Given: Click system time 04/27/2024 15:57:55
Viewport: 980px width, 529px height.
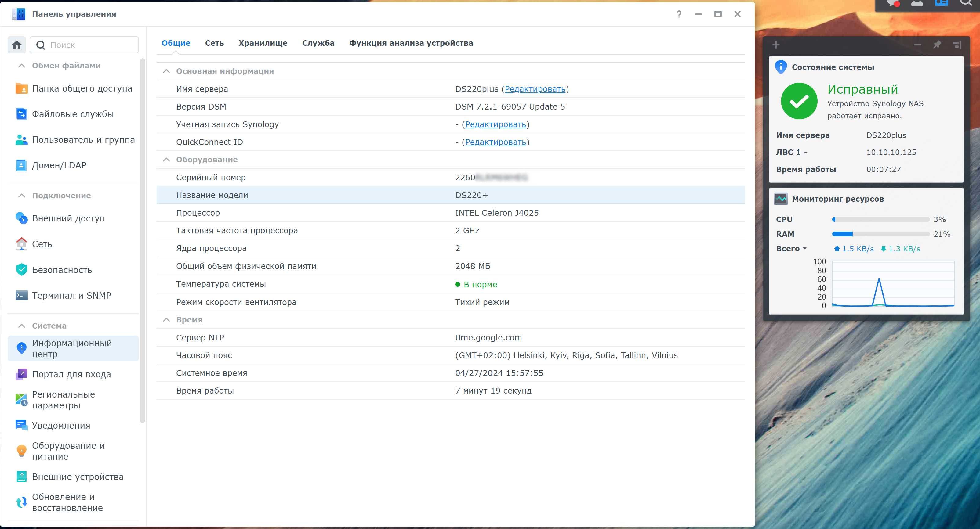Looking at the screenshot, I should tap(499, 373).
